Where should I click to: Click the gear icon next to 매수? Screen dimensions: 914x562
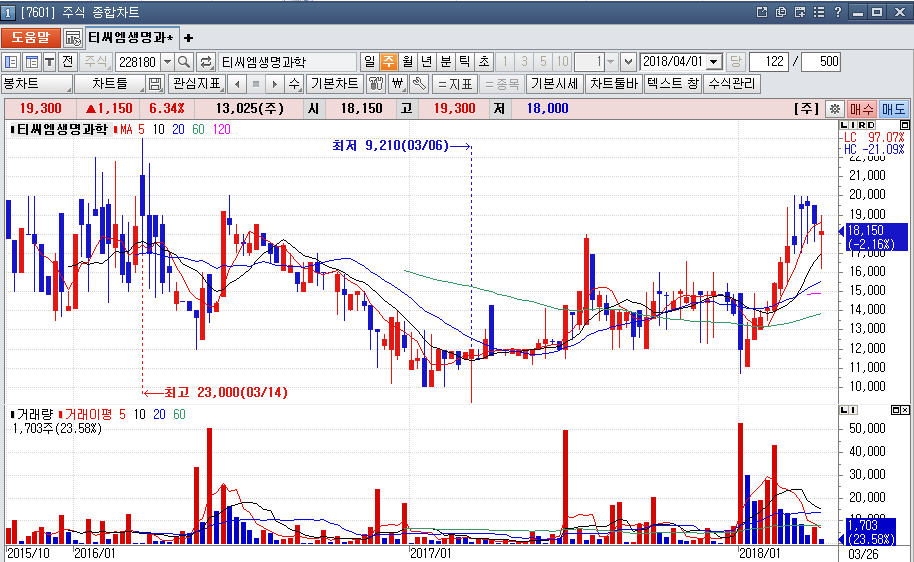834,109
